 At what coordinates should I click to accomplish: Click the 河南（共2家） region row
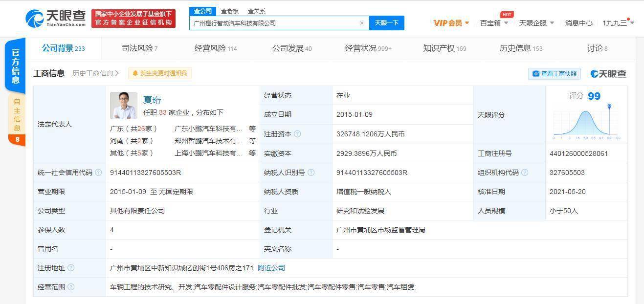pos(132,141)
